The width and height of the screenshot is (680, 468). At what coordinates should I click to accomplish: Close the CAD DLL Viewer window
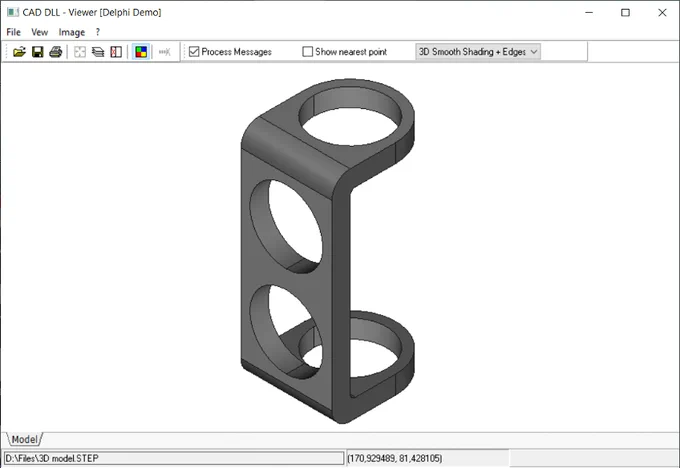click(662, 13)
